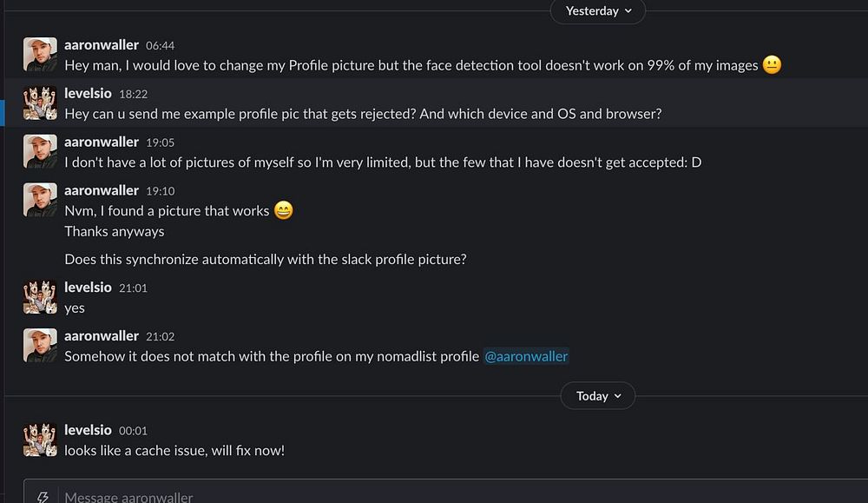Click aaronwaller's avatar on the 19:05 message
868x503 pixels.
[40, 151]
